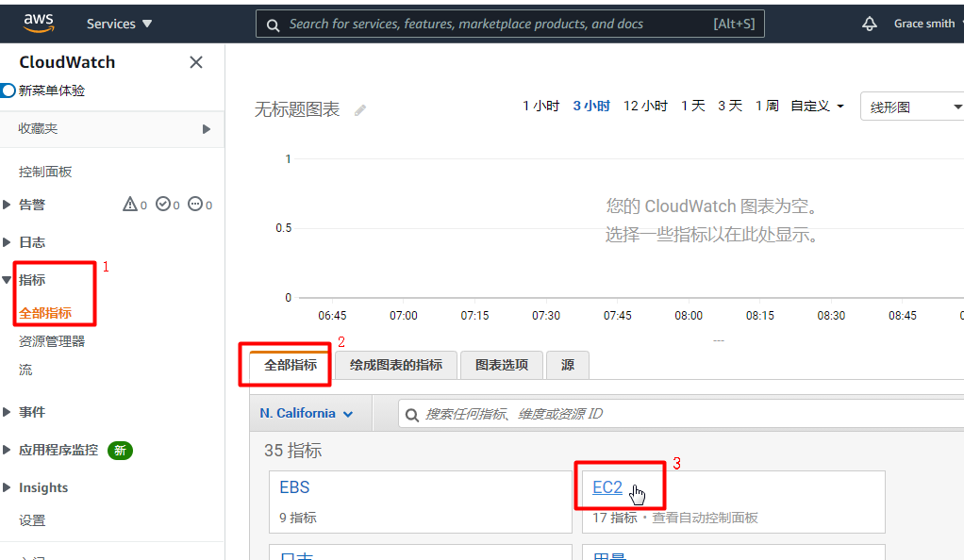Switch to the 绘成图表的指标 tab
Viewport: 964px width, 560px height.
tap(396, 365)
